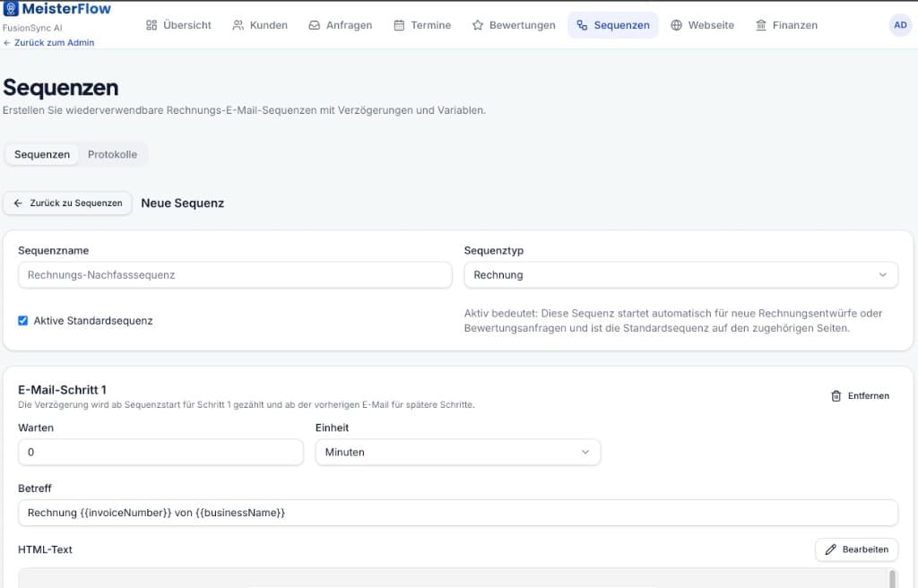Click the Betreff subject field

point(458,513)
